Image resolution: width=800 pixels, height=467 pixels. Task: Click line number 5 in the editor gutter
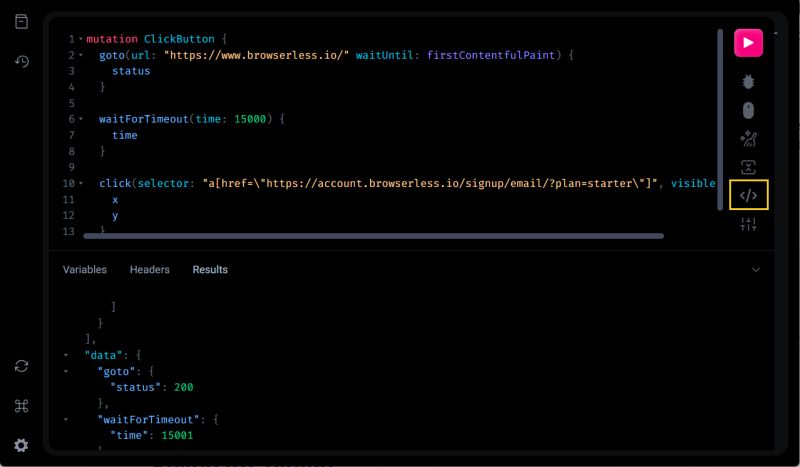(x=71, y=103)
